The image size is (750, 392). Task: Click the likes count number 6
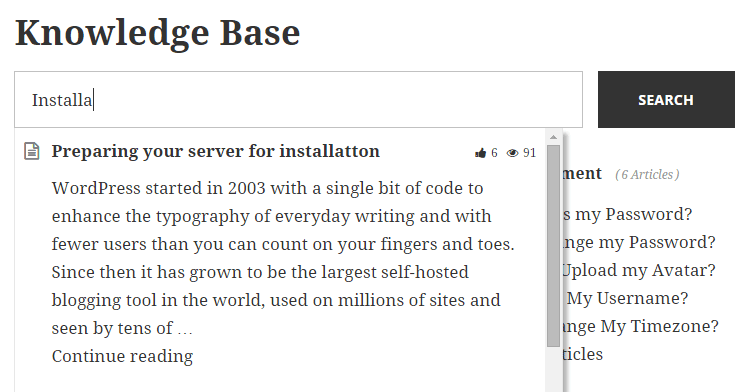[x=494, y=153]
